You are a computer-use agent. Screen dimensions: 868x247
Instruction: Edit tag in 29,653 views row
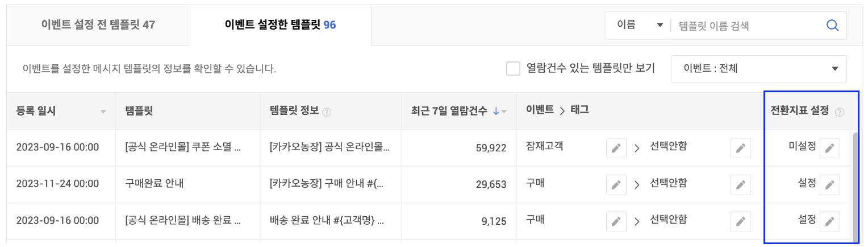(740, 184)
